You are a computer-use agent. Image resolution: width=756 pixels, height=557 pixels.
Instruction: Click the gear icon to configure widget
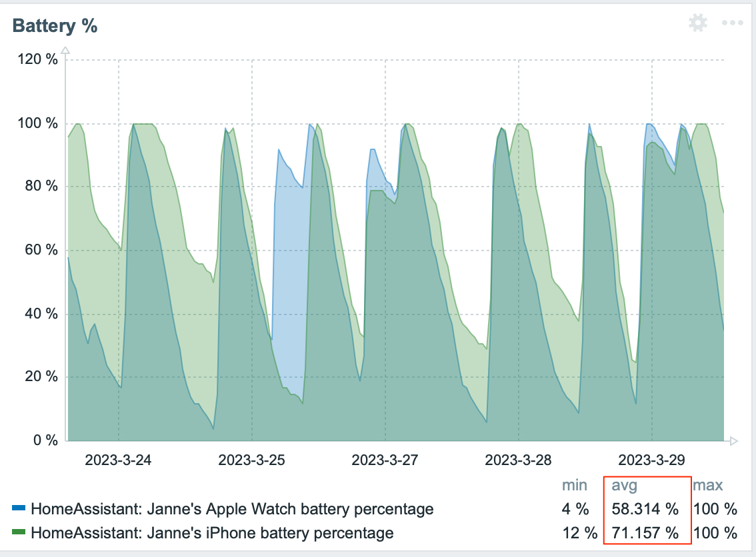(x=697, y=22)
